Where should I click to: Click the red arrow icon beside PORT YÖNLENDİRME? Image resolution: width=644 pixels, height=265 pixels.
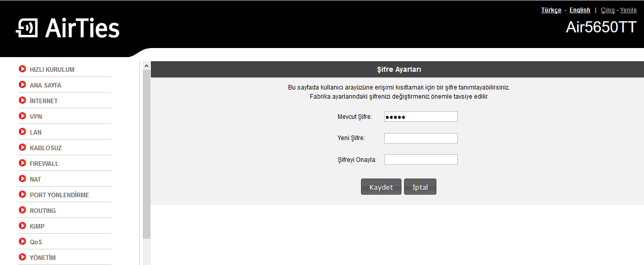coord(22,195)
